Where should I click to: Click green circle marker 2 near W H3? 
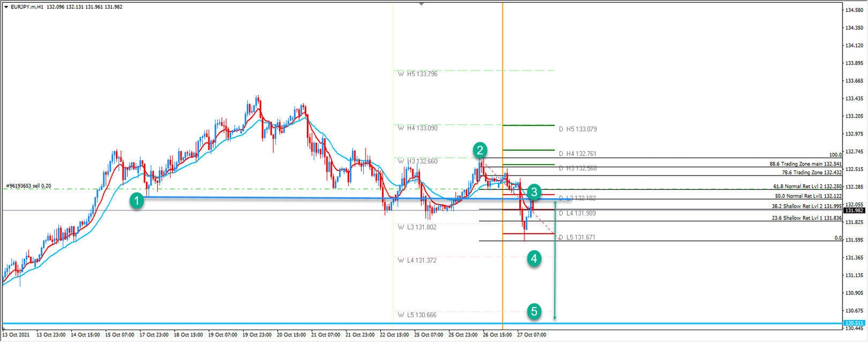pyautogui.click(x=480, y=151)
